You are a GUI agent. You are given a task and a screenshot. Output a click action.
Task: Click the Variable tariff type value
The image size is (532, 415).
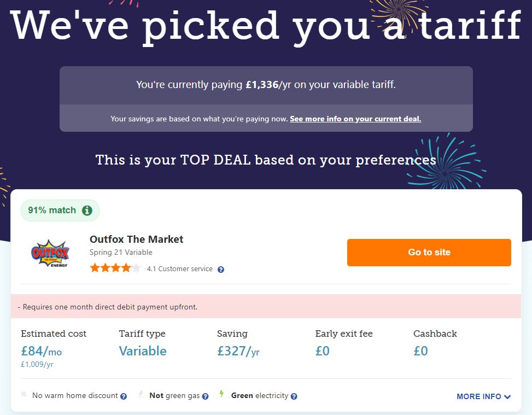coord(143,351)
